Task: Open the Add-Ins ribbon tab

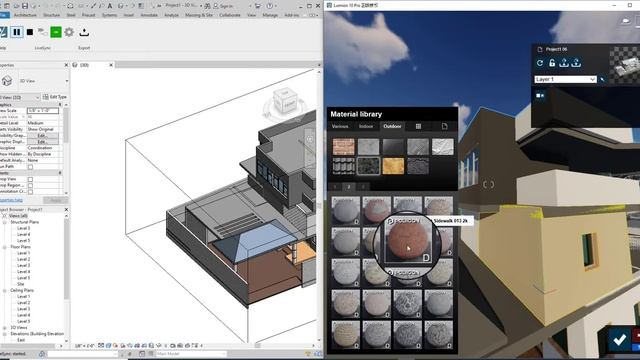Action: pos(291,15)
